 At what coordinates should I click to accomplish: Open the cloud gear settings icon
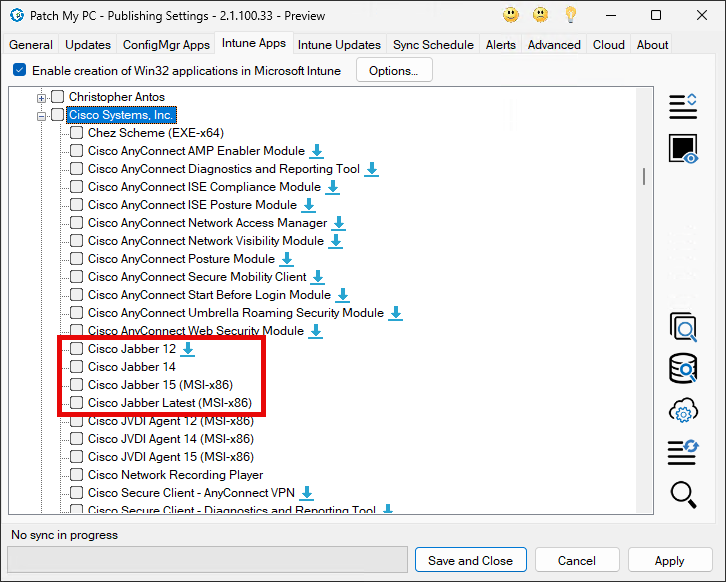[x=683, y=411]
